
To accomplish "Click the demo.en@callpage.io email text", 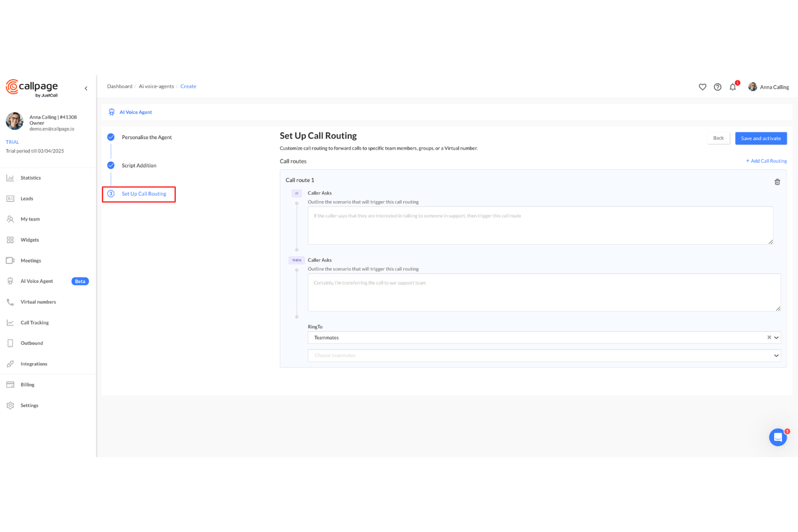I will pyautogui.click(x=52, y=129).
